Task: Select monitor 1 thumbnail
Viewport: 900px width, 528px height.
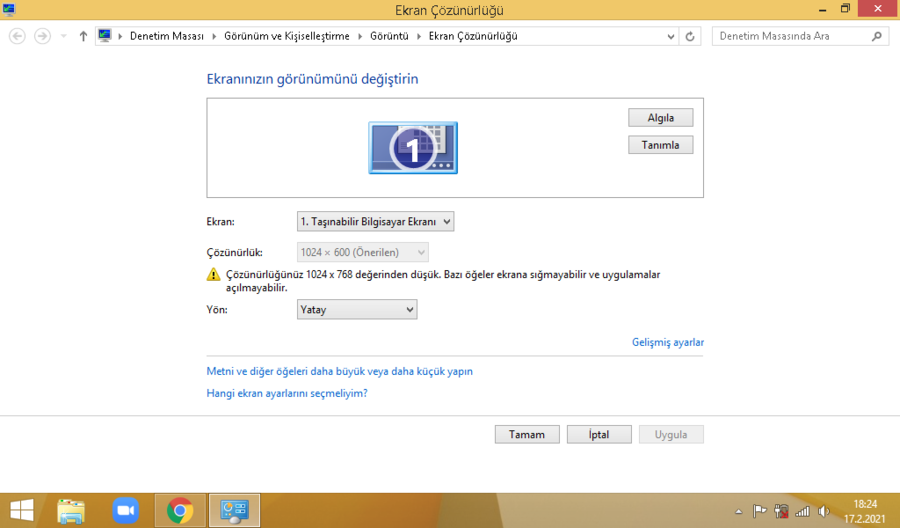Action: pos(413,147)
